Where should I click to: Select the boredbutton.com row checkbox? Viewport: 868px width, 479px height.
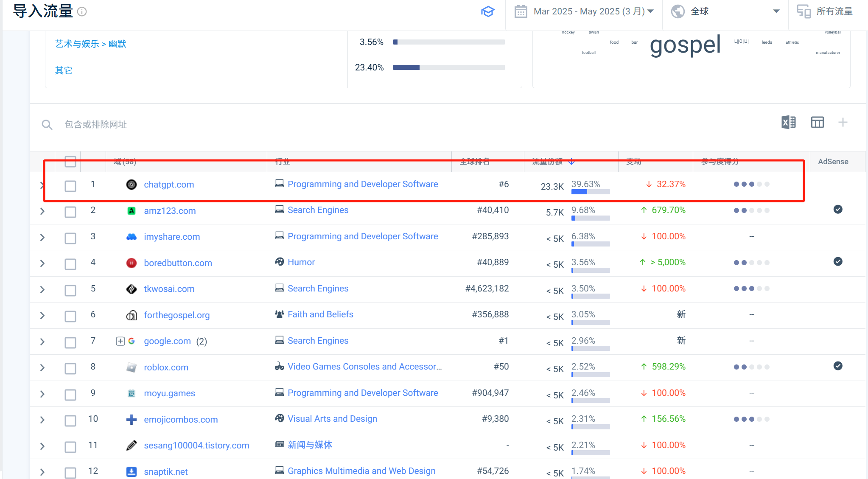70,264
